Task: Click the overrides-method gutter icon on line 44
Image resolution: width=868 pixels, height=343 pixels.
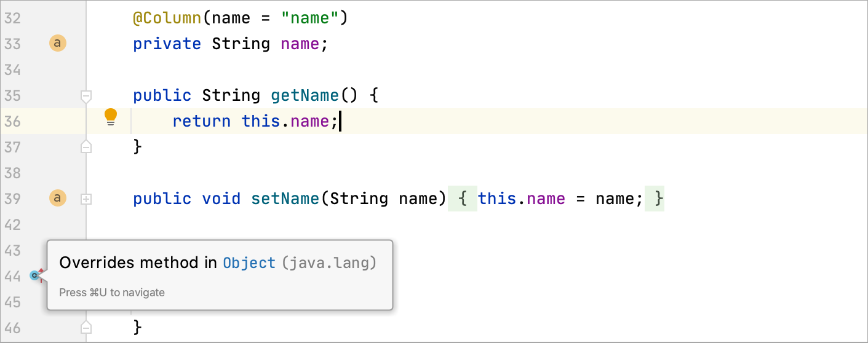Action: click(36, 275)
